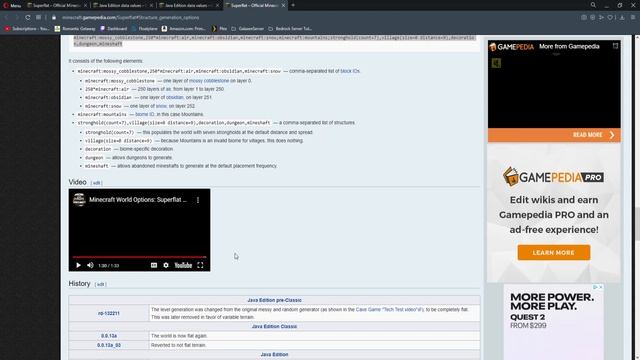Play the Superflat YouTube video

[78, 265]
